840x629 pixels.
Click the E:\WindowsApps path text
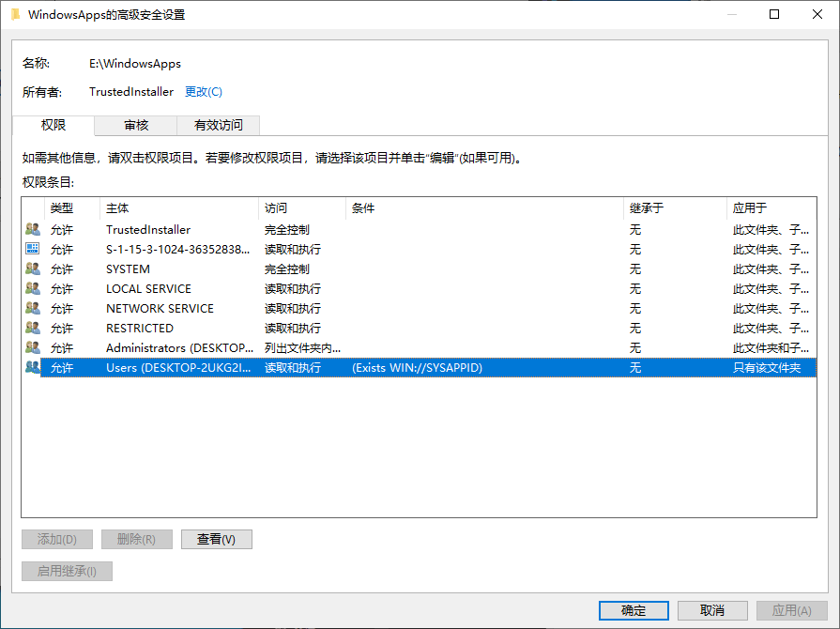tap(135, 63)
